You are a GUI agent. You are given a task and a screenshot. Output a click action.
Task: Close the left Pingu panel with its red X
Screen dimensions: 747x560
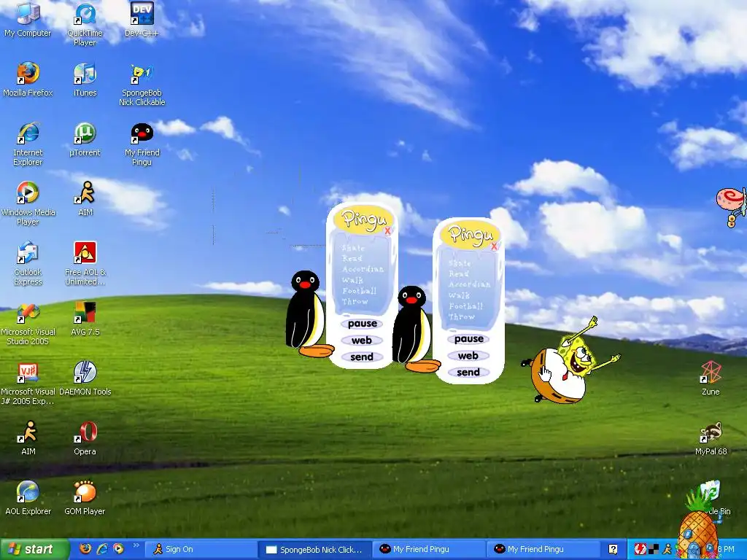pos(388,231)
